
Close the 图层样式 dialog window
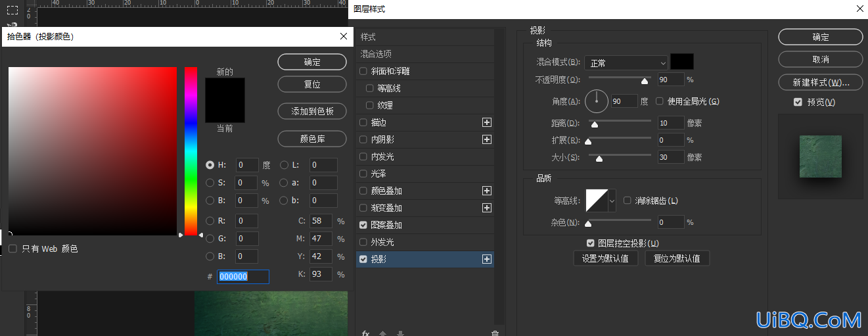pyautogui.click(x=859, y=9)
